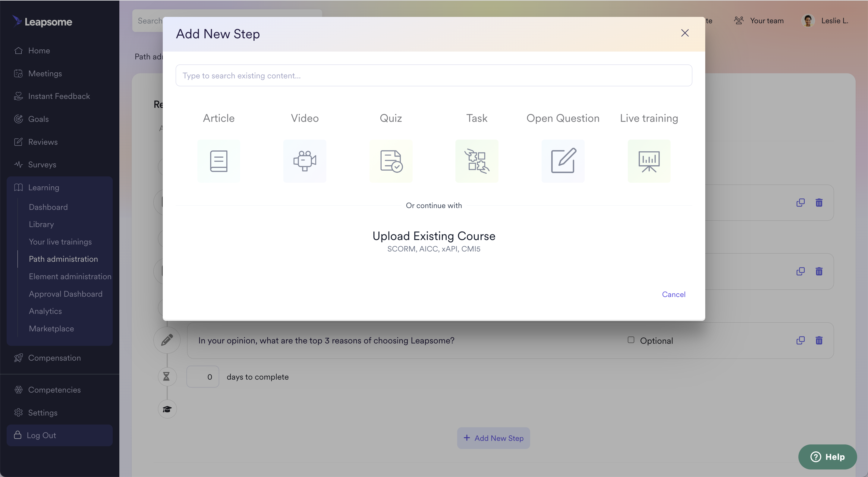
Task: Cancel the Add New Step dialog
Action: click(x=673, y=294)
